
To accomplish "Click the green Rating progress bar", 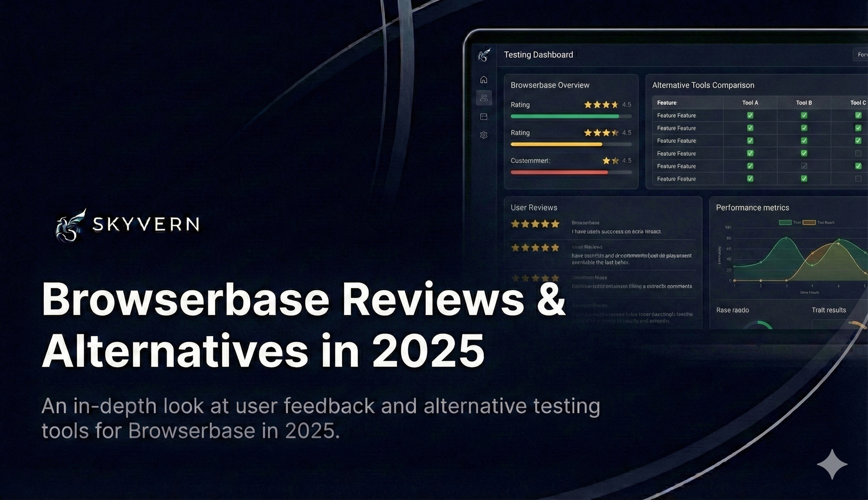I will 564,116.
